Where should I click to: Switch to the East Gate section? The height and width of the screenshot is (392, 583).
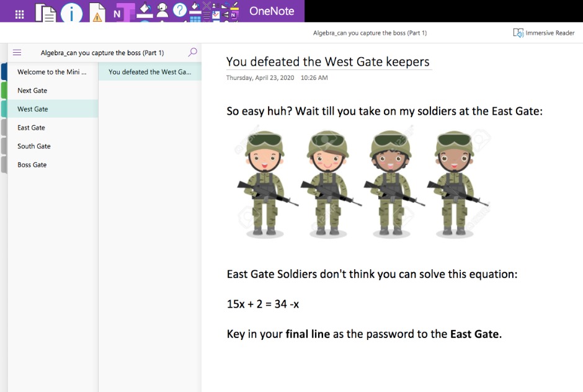31,128
